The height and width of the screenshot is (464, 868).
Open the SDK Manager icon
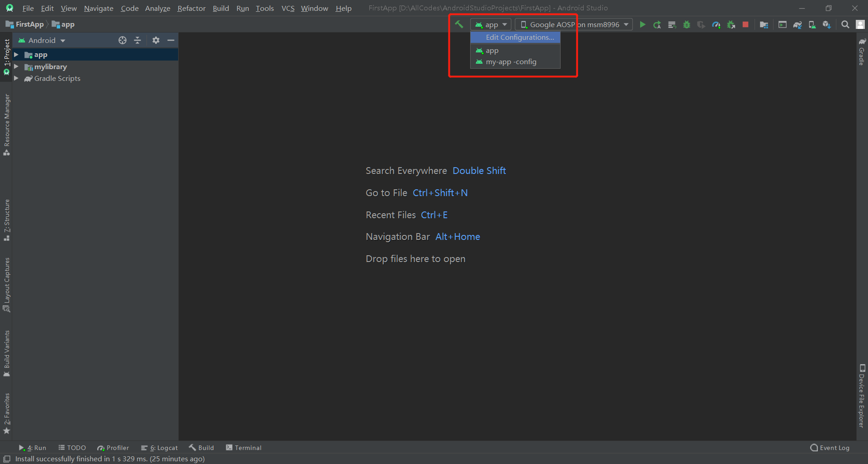(827, 24)
